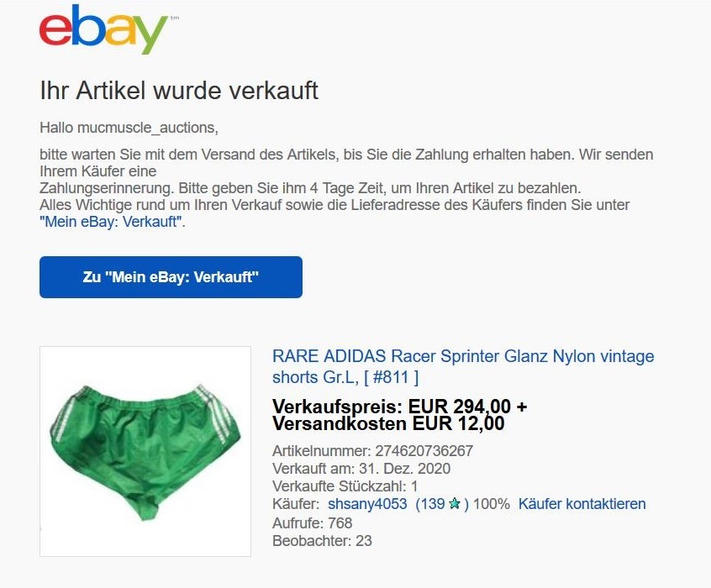Image resolution: width=711 pixels, height=588 pixels.
Task: Click the Versandkosten EUR 12,00 text
Action: (388, 424)
